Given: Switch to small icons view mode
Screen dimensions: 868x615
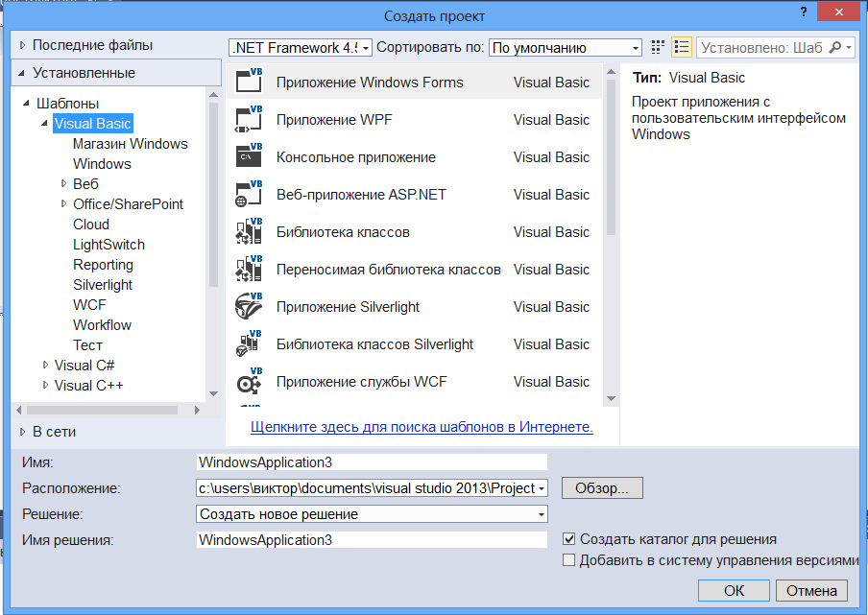Looking at the screenshot, I should [x=658, y=48].
